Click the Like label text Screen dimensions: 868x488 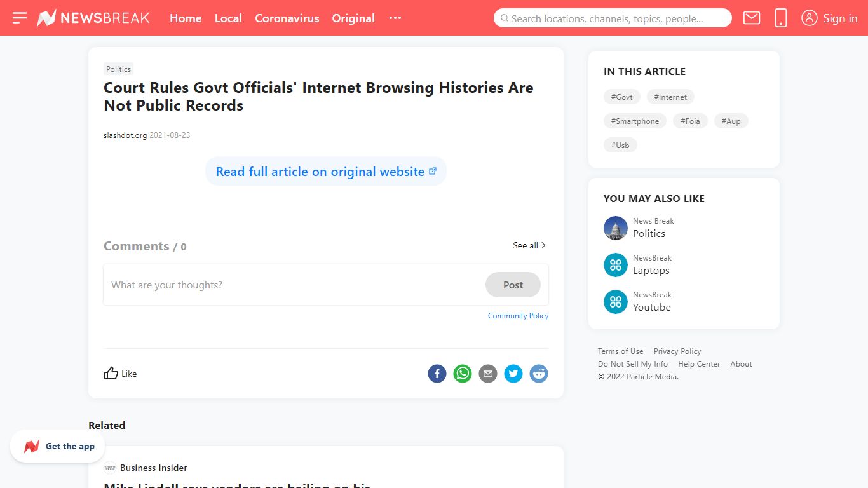click(x=129, y=374)
